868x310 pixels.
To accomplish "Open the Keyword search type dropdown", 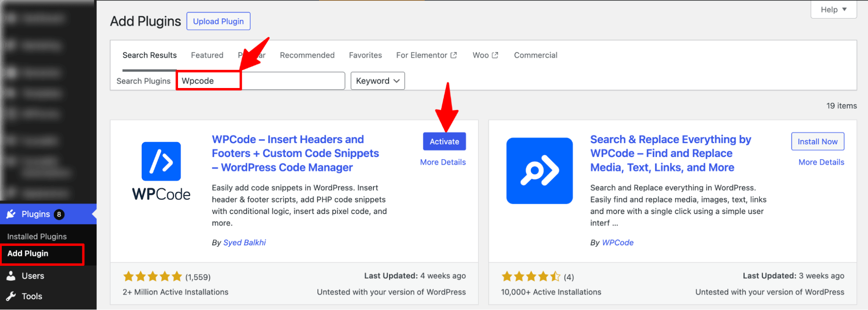I will pos(378,81).
